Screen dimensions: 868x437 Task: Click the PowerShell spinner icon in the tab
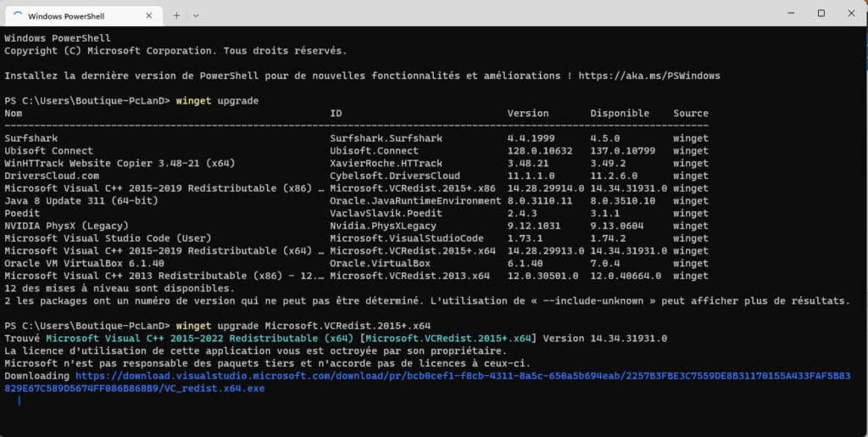[x=18, y=15]
